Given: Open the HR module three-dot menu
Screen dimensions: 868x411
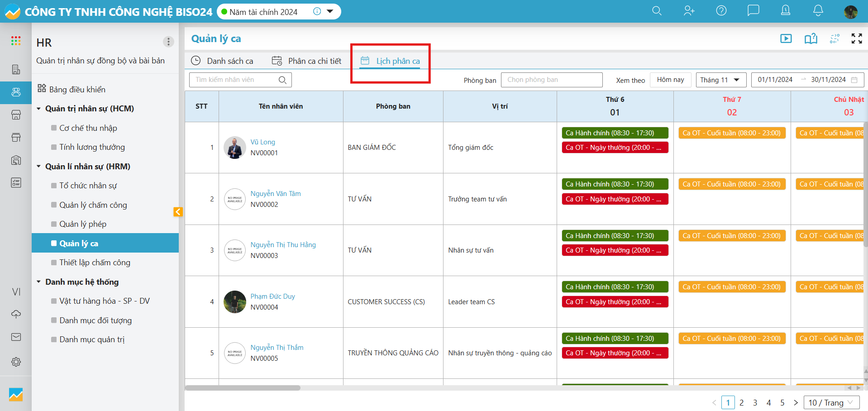Looking at the screenshot, I should [x=168, y=42].
